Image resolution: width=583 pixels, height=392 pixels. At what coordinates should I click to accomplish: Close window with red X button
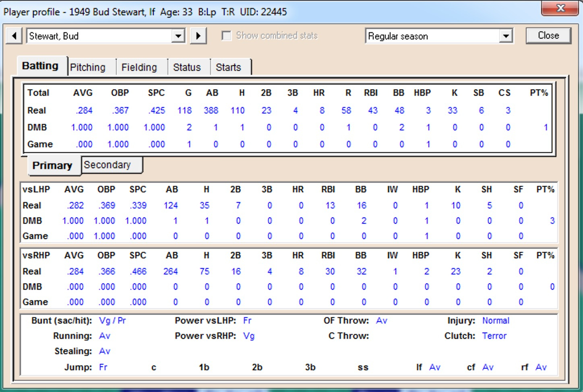pyautogui.click(x=560, y=8)
